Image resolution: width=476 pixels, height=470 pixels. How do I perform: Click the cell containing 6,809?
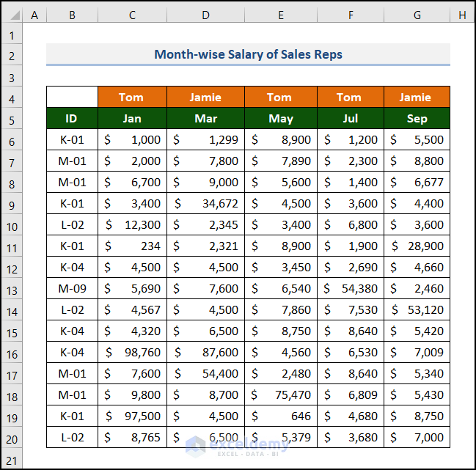click(351, 394)
